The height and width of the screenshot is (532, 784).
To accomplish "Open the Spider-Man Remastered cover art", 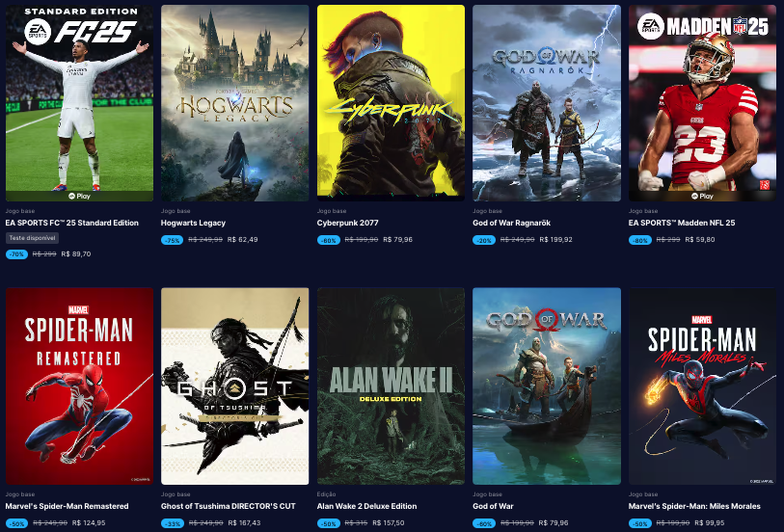I will pos(79,386).
